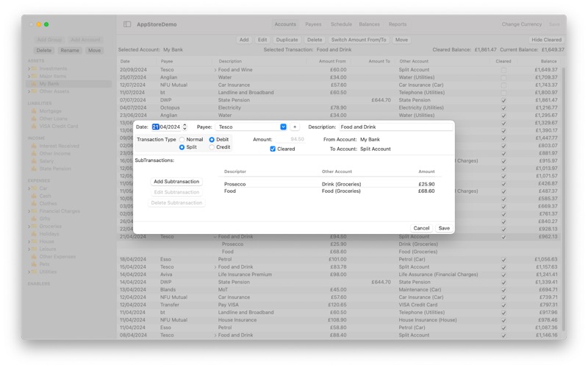Viewport: 588px width, 368px height.
Task: Click the Duplicate transaction button
Action: click(287, 40)
